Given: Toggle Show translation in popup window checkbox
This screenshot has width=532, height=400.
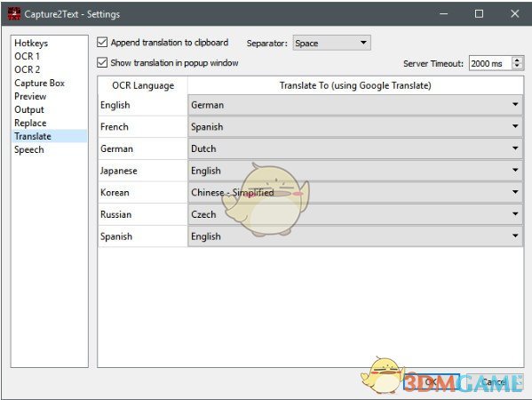Looking at the screenshot, I should tap(102, 63).
